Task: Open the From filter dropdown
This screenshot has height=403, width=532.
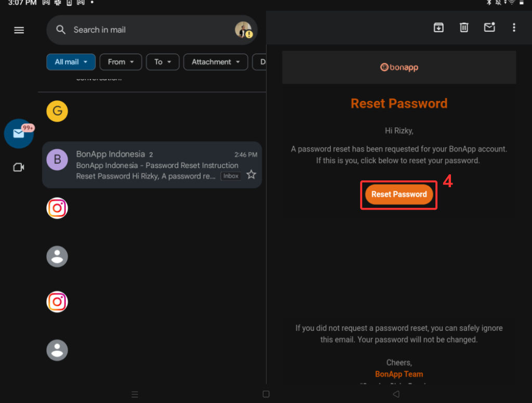Action: pyautogui.click(x=121, y=62)
